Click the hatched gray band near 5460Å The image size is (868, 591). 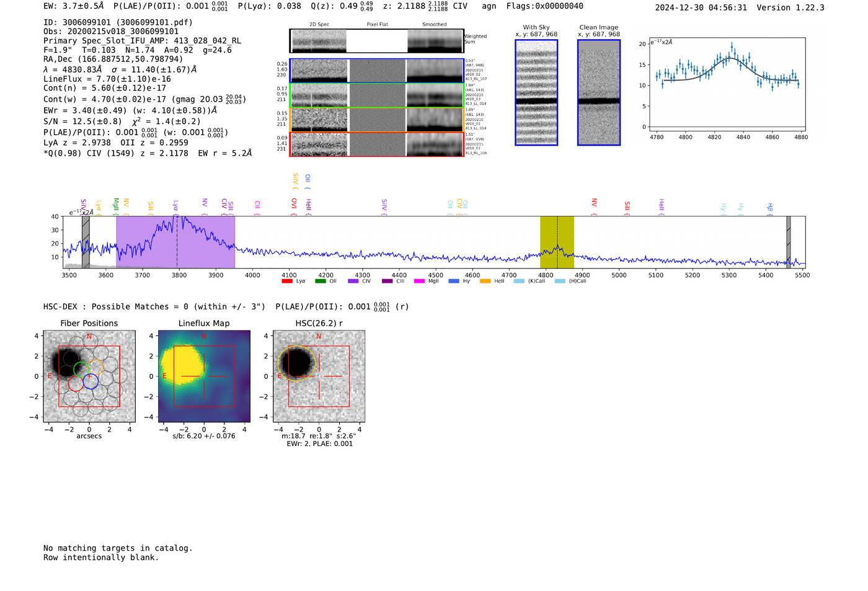pos(789,242)
